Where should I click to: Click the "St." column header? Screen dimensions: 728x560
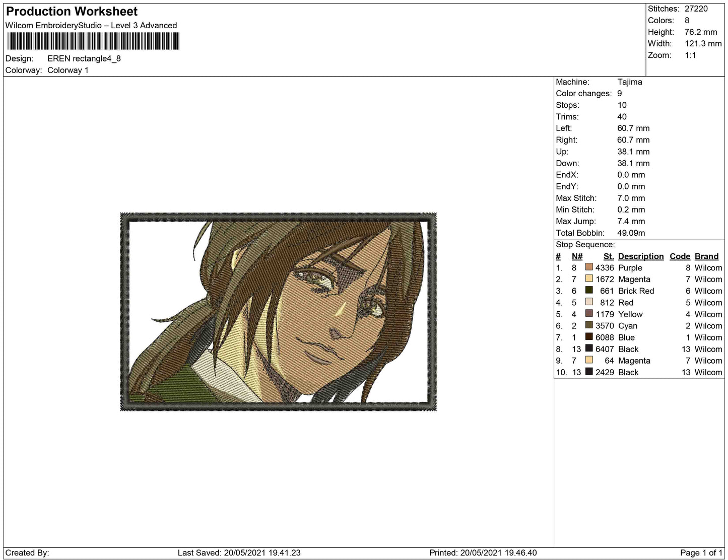click(x=609, y=256)
